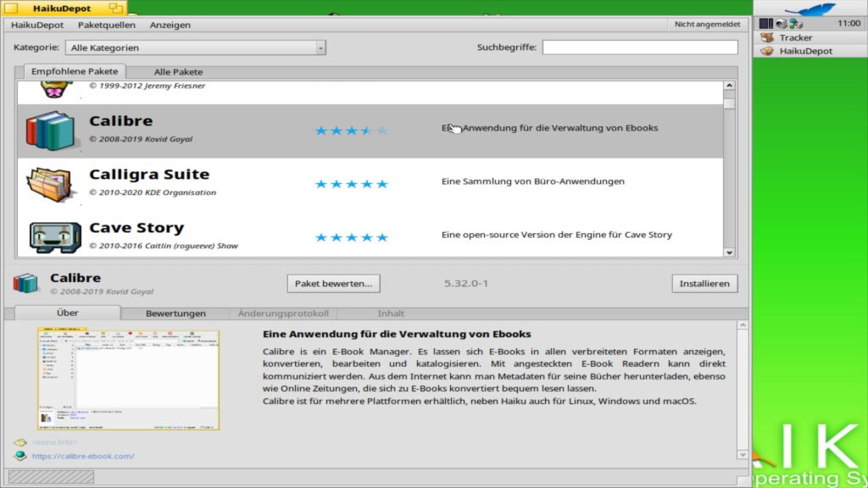Screen dimensions: 868x488
Task: Select the Calligra Suite package title
Action: (149, 175)
